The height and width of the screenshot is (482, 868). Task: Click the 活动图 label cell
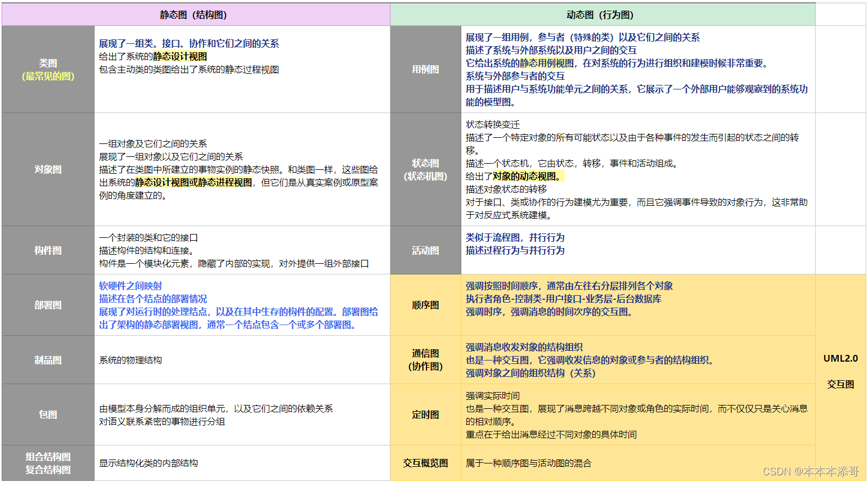pyautogui.click(x=426, y=250)
